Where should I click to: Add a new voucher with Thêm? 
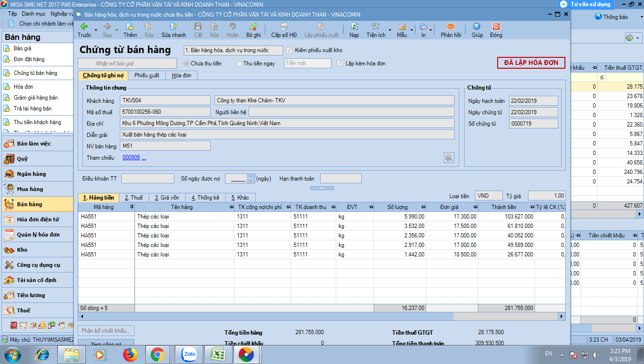tap(130, 30)
